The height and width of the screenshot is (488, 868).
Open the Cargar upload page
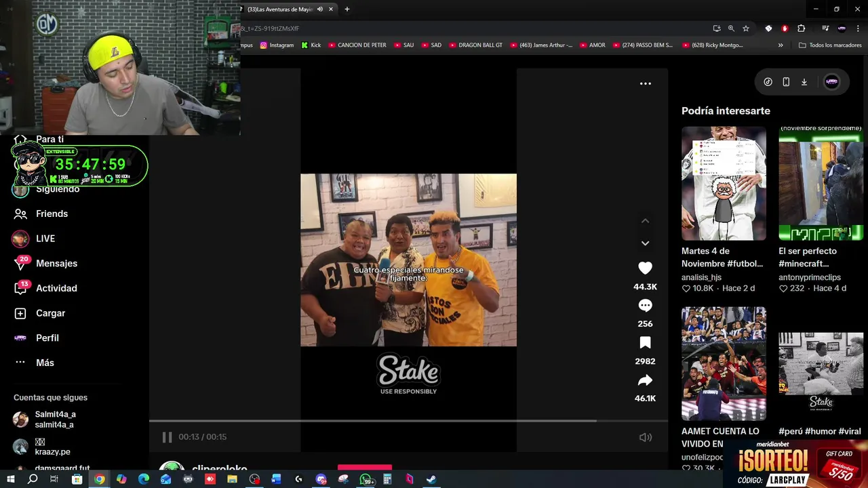[x=41, y=313]
